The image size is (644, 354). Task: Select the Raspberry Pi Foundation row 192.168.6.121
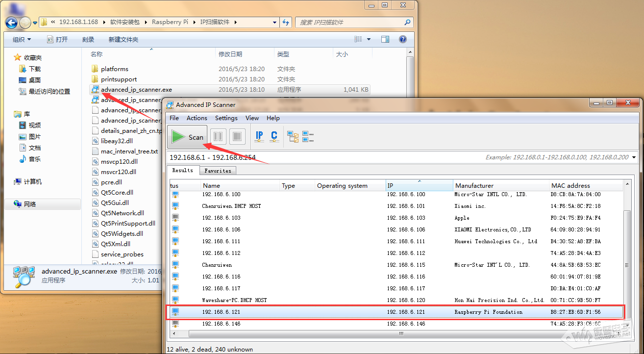[x=396, y=312]
